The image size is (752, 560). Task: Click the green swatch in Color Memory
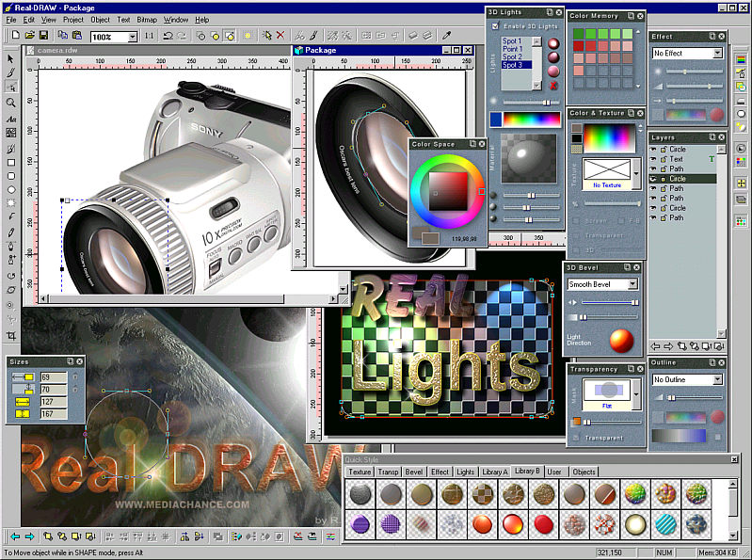point(579,34)
